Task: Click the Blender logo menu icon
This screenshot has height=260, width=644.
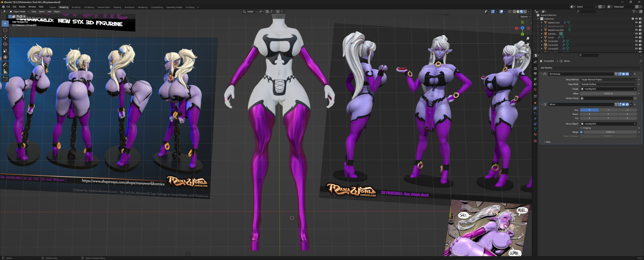Action: (3, 7)
